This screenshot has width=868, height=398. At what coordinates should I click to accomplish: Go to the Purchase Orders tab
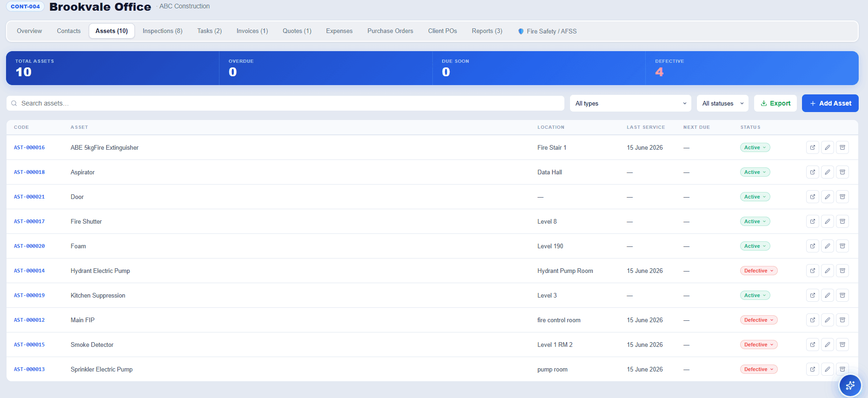[390, 31]
